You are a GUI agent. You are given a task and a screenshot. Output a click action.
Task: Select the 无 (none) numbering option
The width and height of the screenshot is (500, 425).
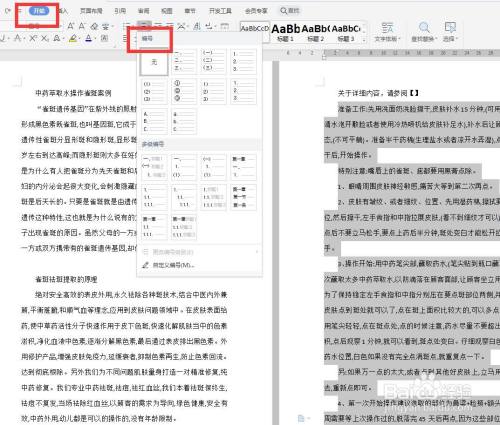154,62
